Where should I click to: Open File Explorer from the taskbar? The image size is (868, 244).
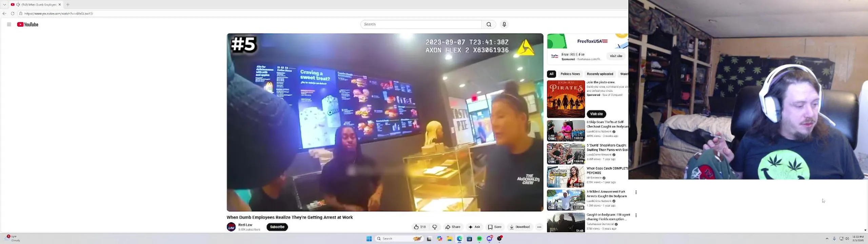click(x=449, y=239)
